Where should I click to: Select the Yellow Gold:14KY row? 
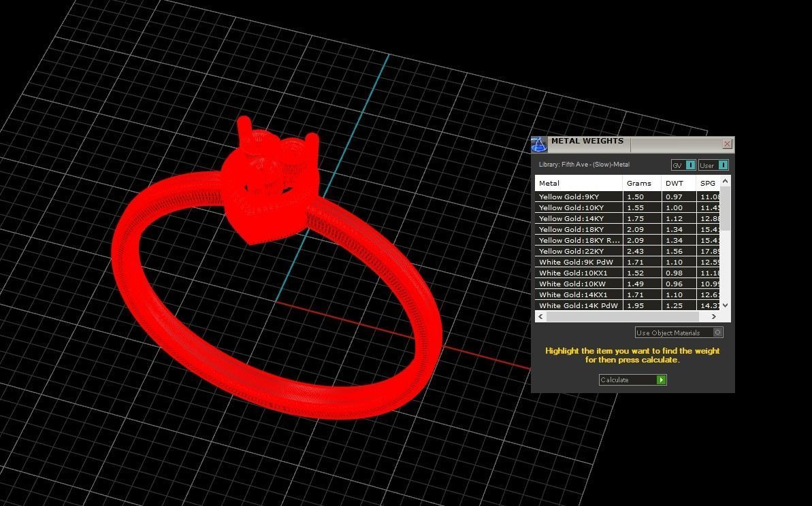click(627, 218)
